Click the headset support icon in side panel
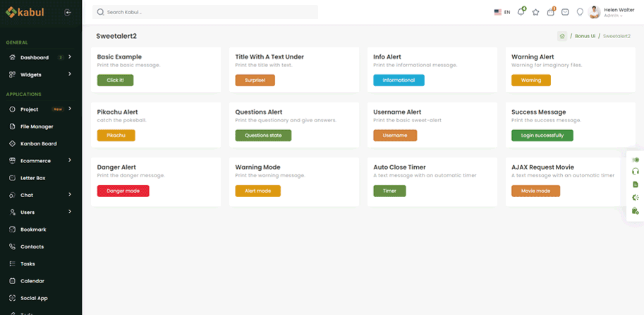This screenshot has width=644, height=315. coord(636,172)
